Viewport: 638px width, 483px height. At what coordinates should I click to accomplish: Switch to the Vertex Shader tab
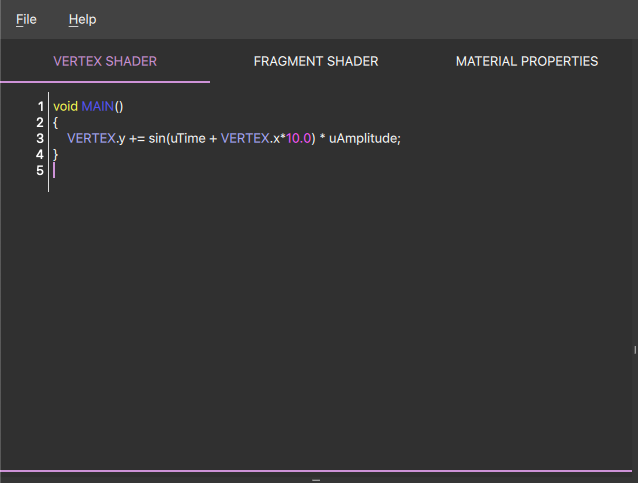[105, 61]
